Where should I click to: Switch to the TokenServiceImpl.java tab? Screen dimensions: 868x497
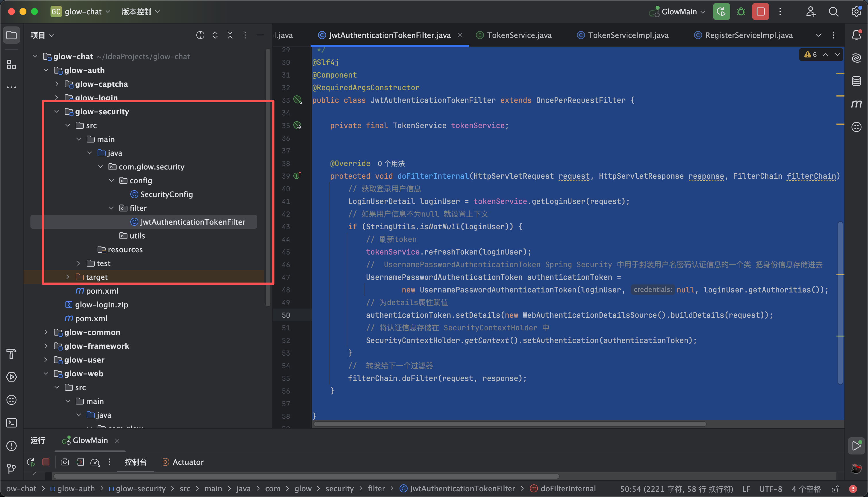tap(628, 35)
